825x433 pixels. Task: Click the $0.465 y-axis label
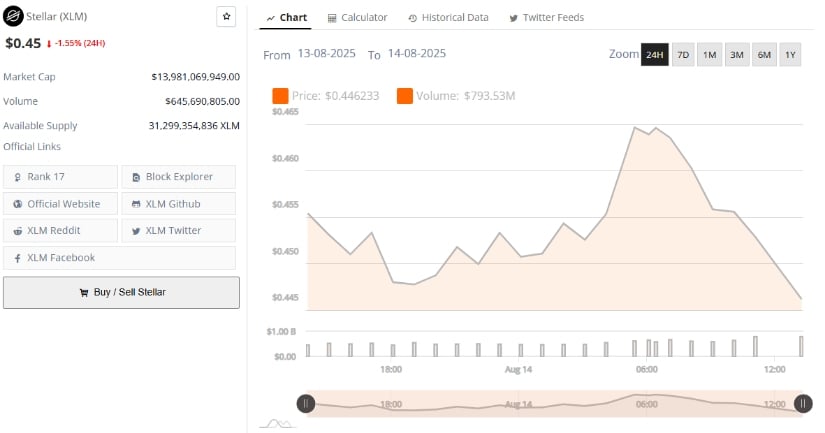coord(285,112)
